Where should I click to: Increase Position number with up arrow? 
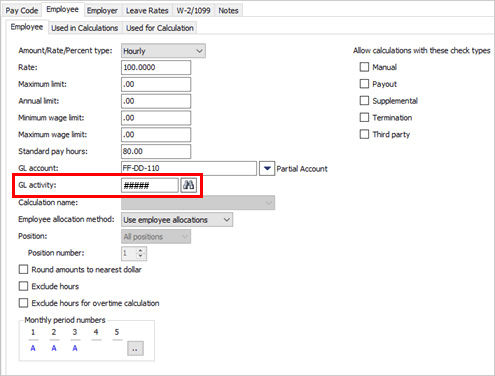point(141,250)
